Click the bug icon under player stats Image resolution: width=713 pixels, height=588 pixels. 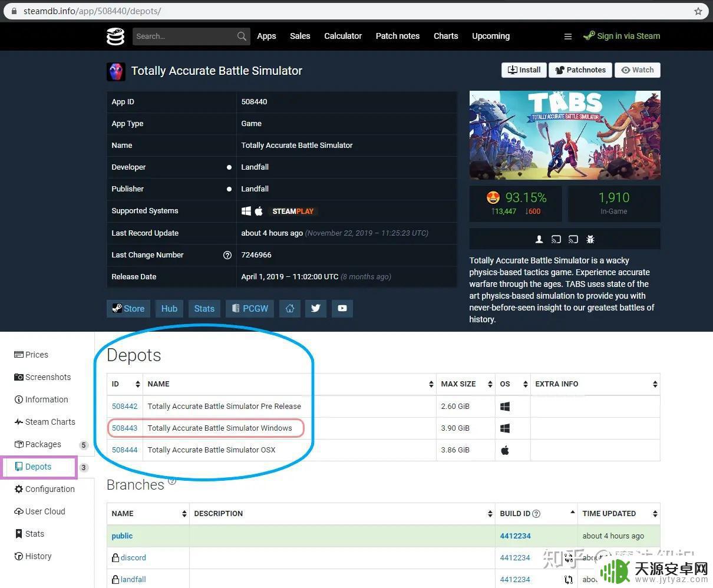[x=590, y=239]
